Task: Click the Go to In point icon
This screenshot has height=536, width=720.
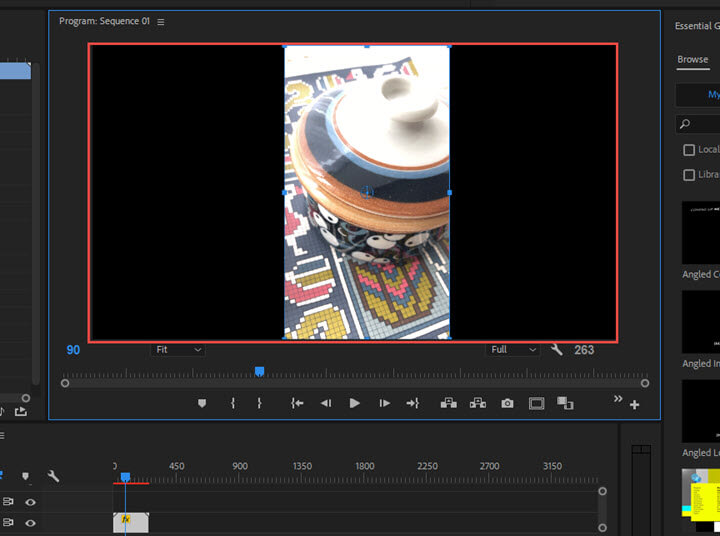Action: 297,403
